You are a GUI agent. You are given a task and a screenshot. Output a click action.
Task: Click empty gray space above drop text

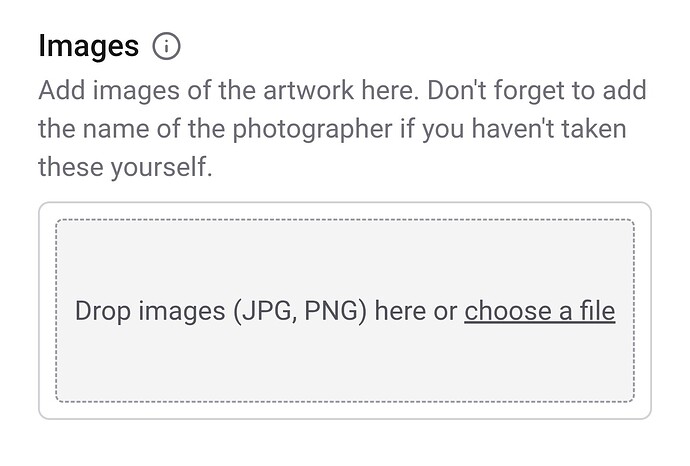tap(345, 257)
